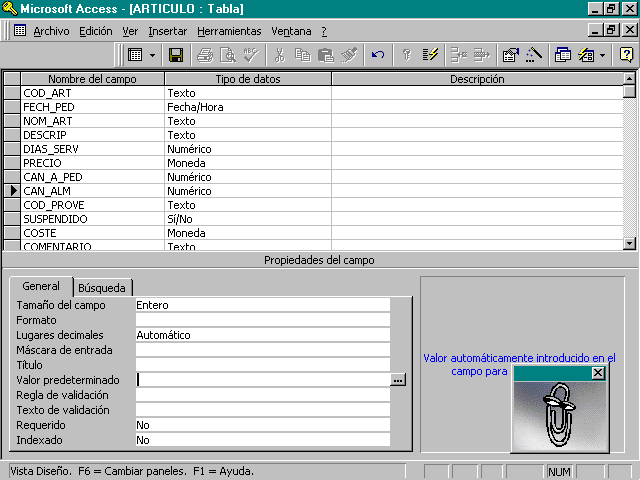Click the field name FECH_PED

[x=49, y=107]
